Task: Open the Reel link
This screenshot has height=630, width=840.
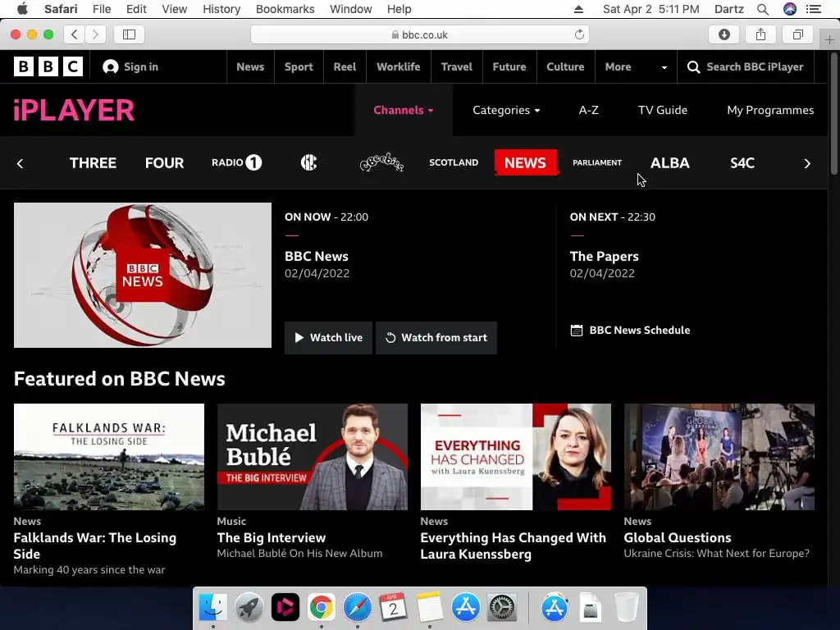Action: [345, 67]
